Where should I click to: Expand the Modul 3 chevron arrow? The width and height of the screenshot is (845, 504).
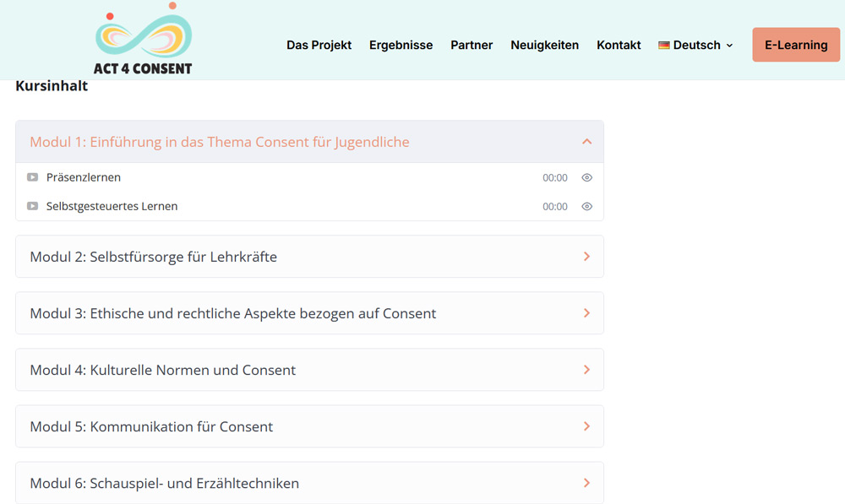587,313
